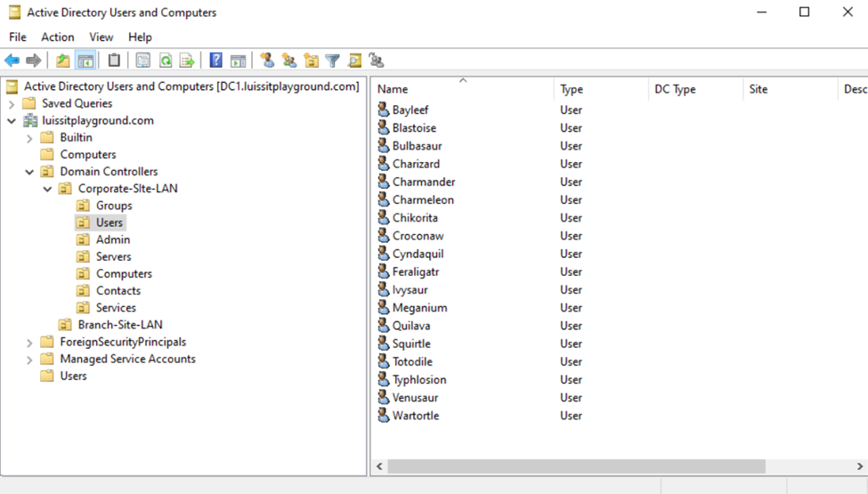Create new user with toolbar icon
This screenshot has width=868, height=494.
click(x=267, y=61)
